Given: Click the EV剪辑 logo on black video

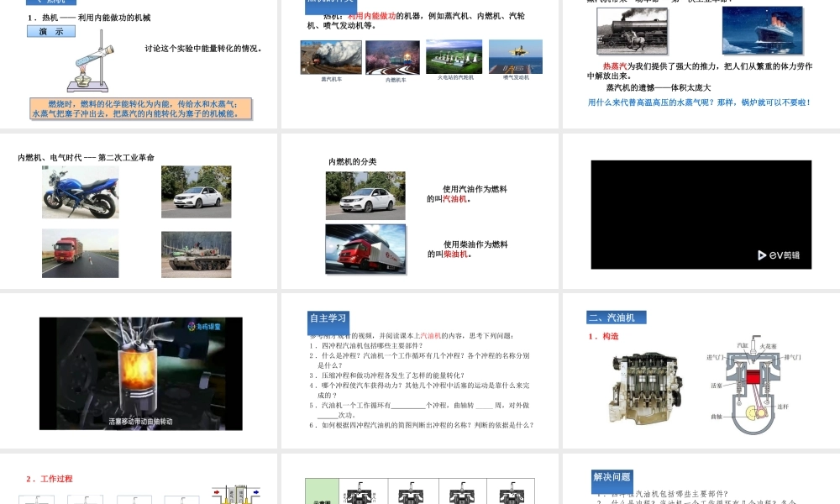Looking at the screenshot, I should coord(779,255).
